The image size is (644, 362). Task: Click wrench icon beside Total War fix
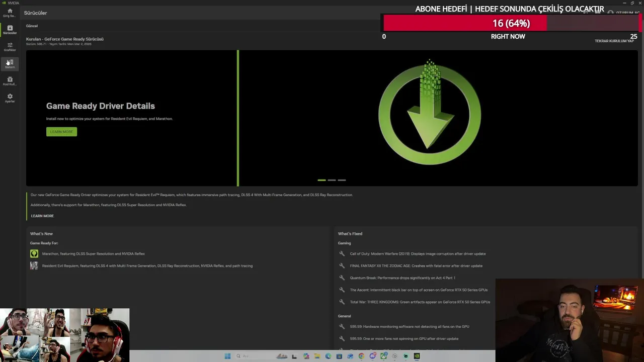pyautogui.click(x=342, y=302)
